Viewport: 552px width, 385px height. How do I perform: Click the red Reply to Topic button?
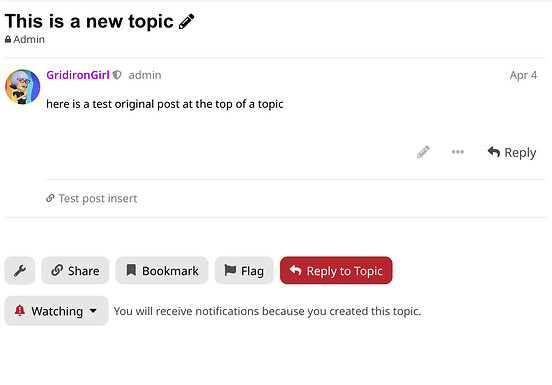tap(336, 271)
